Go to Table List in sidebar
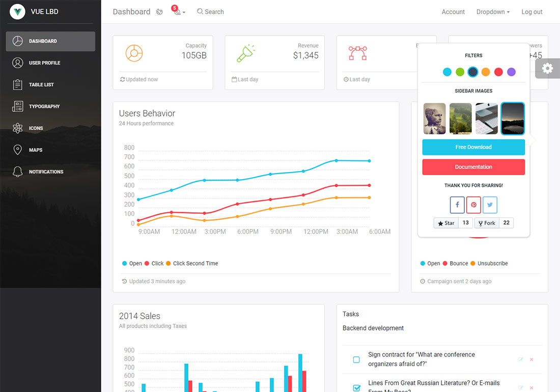560x392 pixels. tap(41, 85)
